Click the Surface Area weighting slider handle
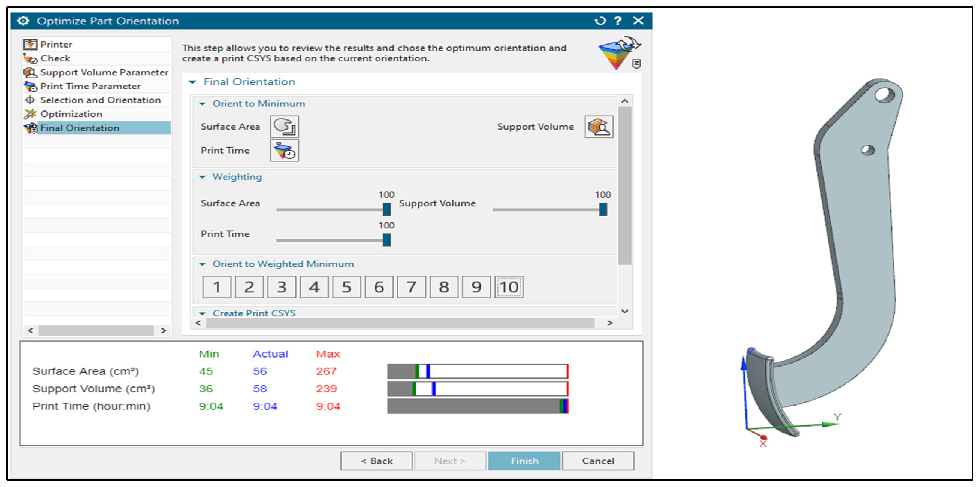 386,209
